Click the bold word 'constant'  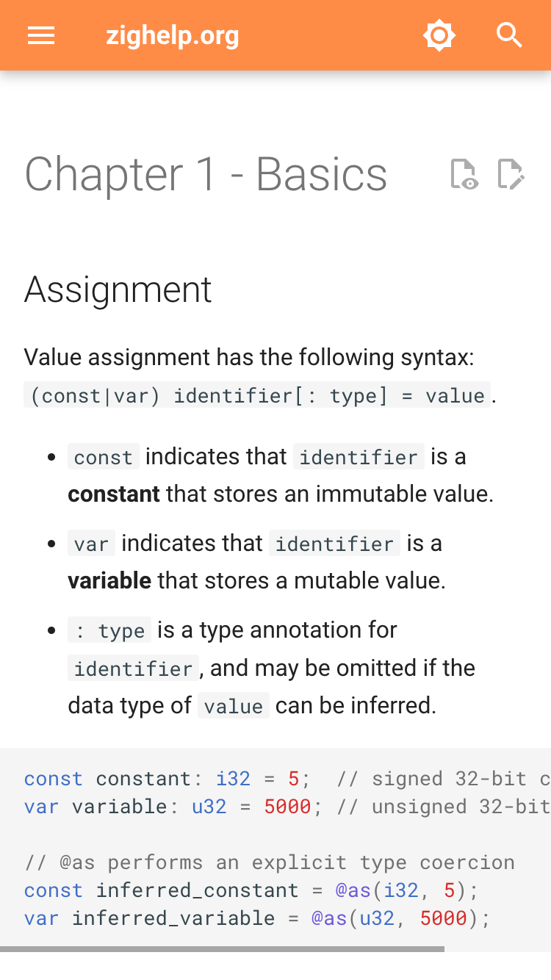(x=114, y=494)
